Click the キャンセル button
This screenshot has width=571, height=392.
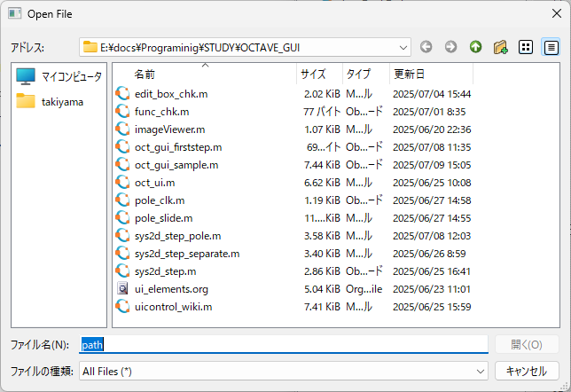pos(527,372)
